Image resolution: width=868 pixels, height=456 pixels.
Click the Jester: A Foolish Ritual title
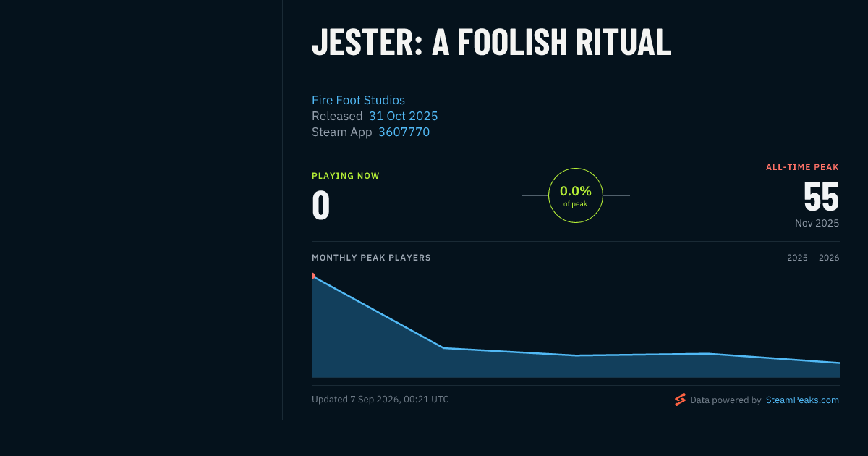[x=491, y=42]
